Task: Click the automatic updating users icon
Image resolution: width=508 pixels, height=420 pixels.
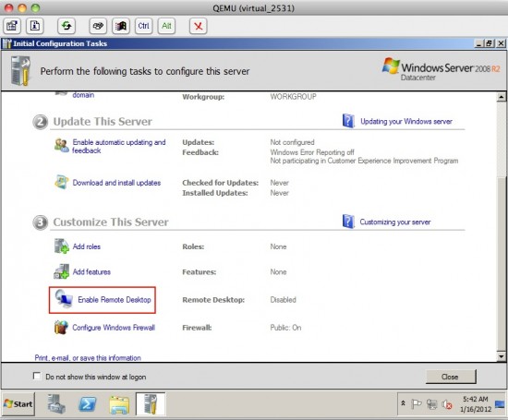Action: click(x=62, y=146)
